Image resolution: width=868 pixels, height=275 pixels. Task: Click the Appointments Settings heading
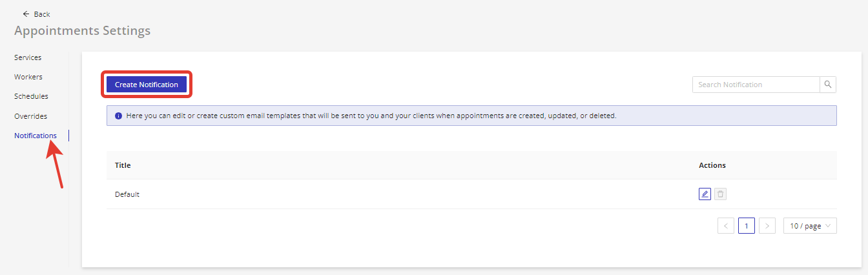tap(82, 30)
